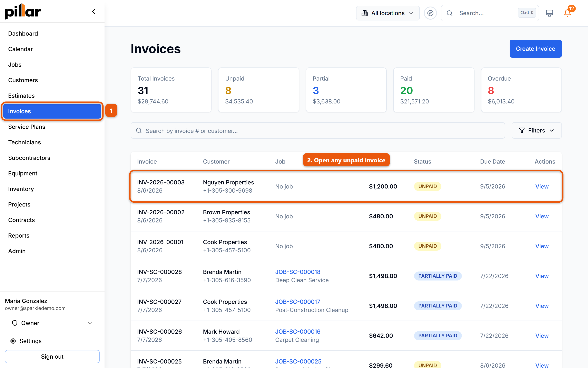The height and width of the screenshot is (368, 588).
Task: Select the Overdue summary card
Action: [521, 90]
